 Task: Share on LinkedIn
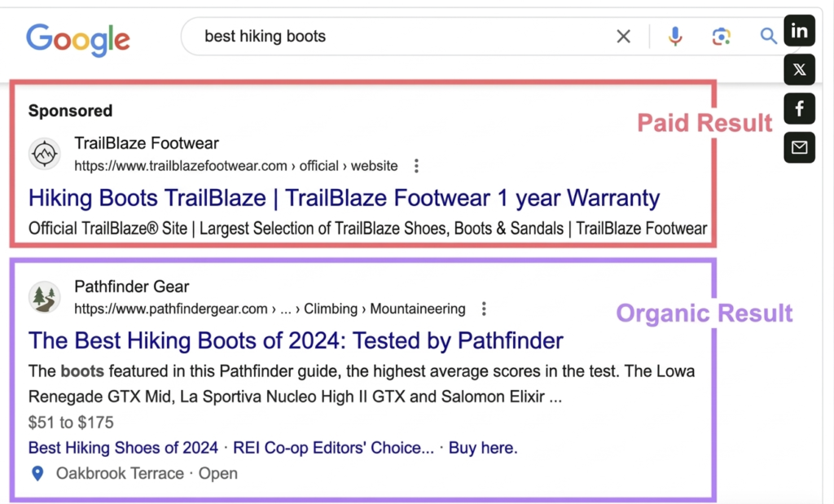coord(799,31)
